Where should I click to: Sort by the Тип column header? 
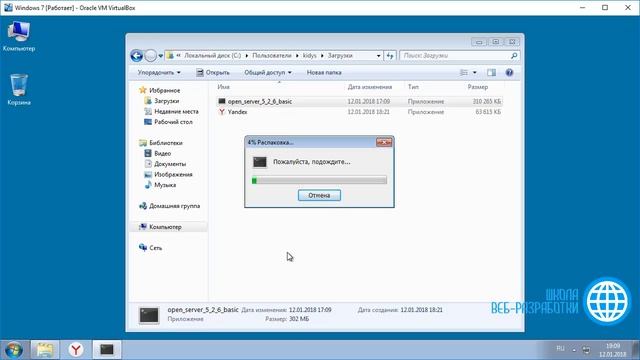(413, 87)
